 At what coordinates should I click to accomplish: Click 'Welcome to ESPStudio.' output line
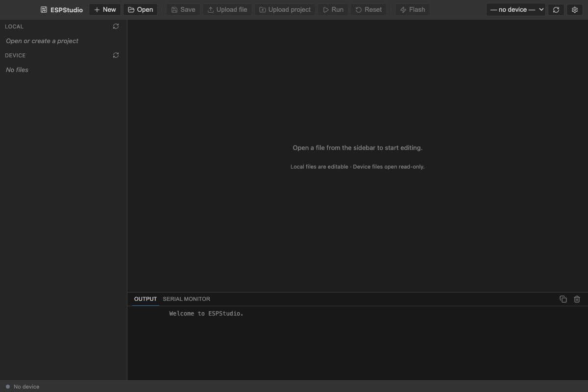point(206,314)
